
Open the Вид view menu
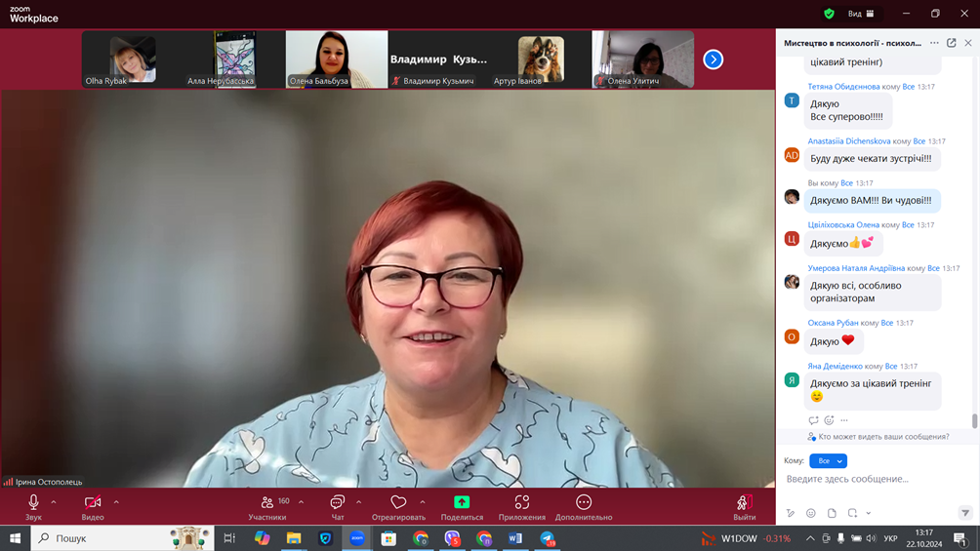[860, 14]
